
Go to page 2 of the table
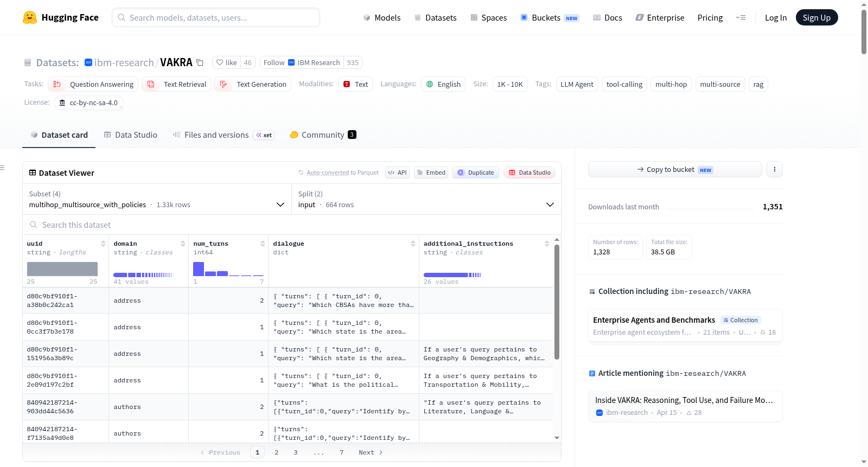click(x=277, y=452)
